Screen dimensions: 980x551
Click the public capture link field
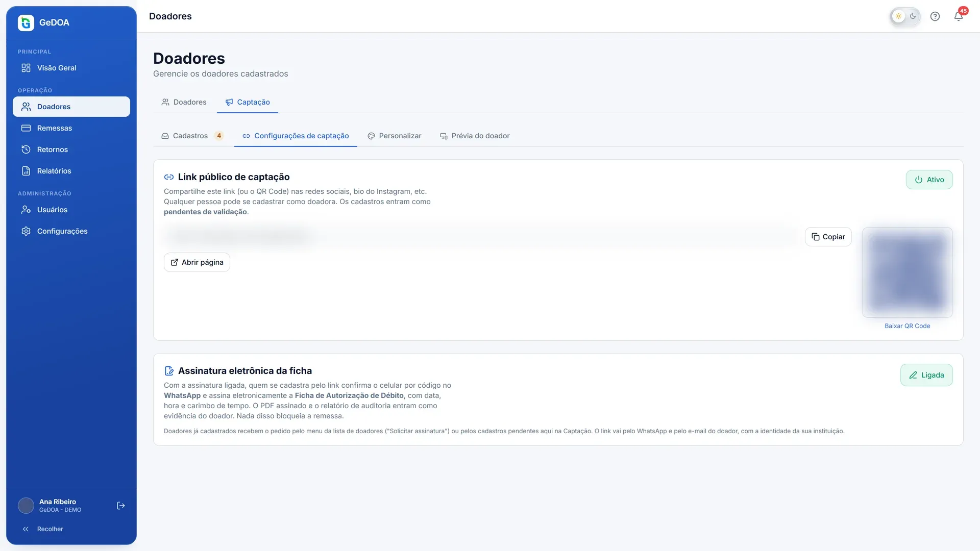481,236
